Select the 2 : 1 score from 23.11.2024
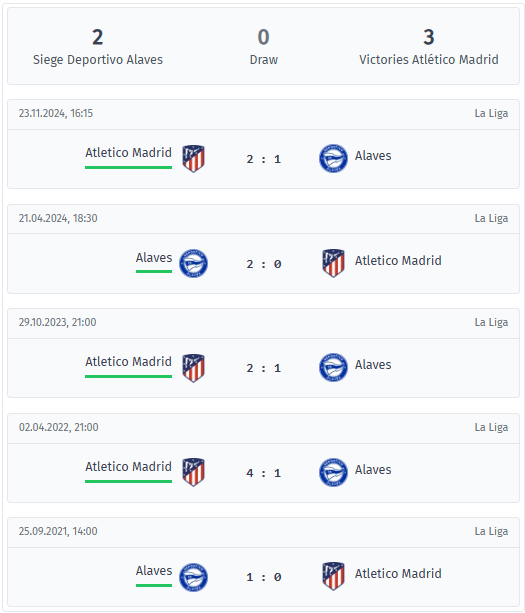 tap(264, 159)
